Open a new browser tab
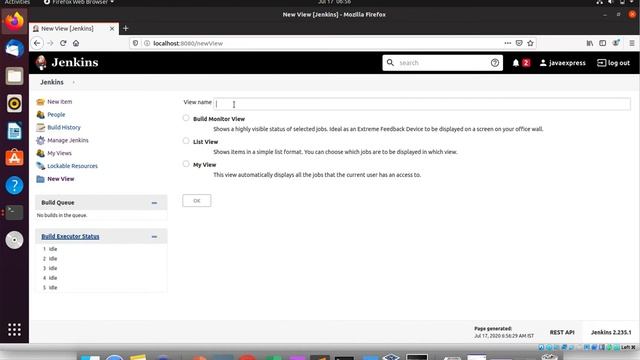Viewport: 640px width, 360px height. click(x=125, y=29)
